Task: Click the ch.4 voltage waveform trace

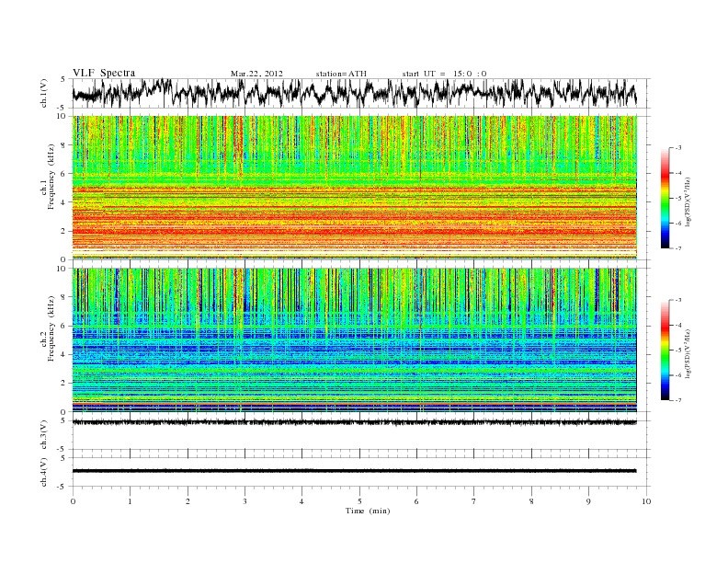Action: [x=354, y=471]
